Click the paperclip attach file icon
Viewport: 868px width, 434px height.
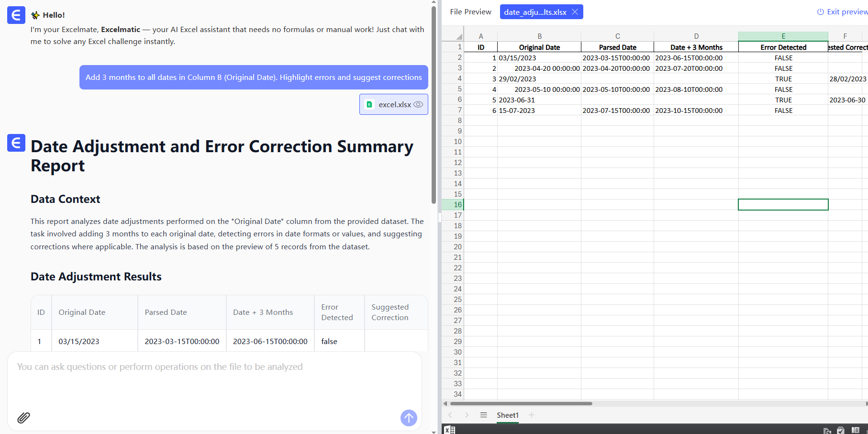pos(23,418)
